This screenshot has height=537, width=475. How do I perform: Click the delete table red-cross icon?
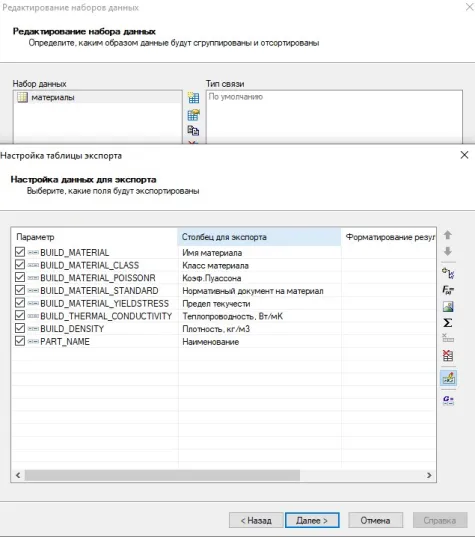[x=448, y=355]
